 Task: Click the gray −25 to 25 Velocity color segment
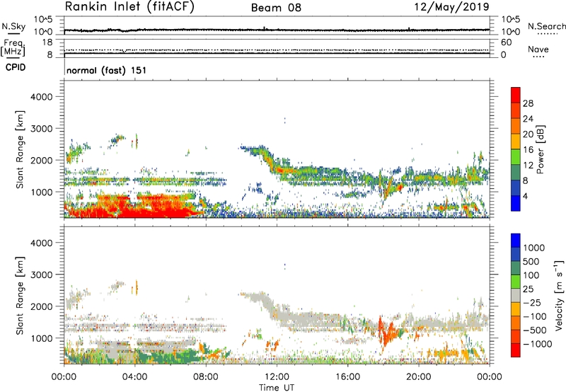click(x=516, y=295)
